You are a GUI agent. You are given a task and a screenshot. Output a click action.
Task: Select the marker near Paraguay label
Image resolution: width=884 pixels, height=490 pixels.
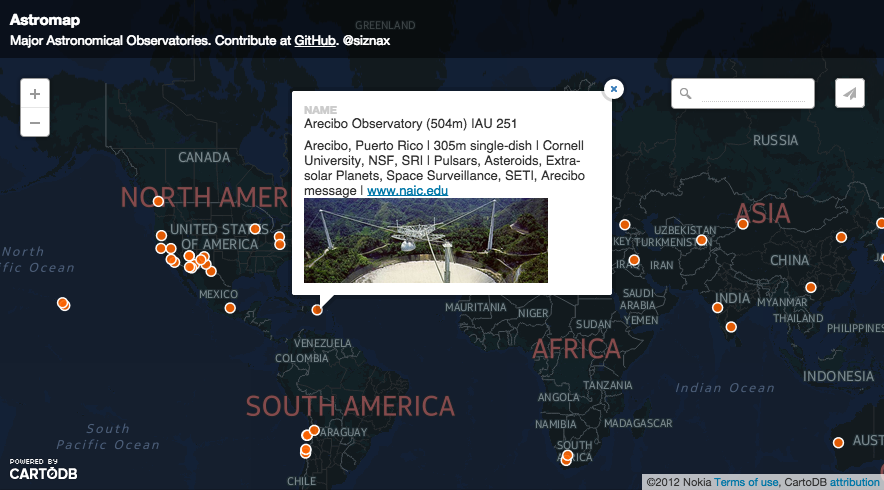[314, 430]
